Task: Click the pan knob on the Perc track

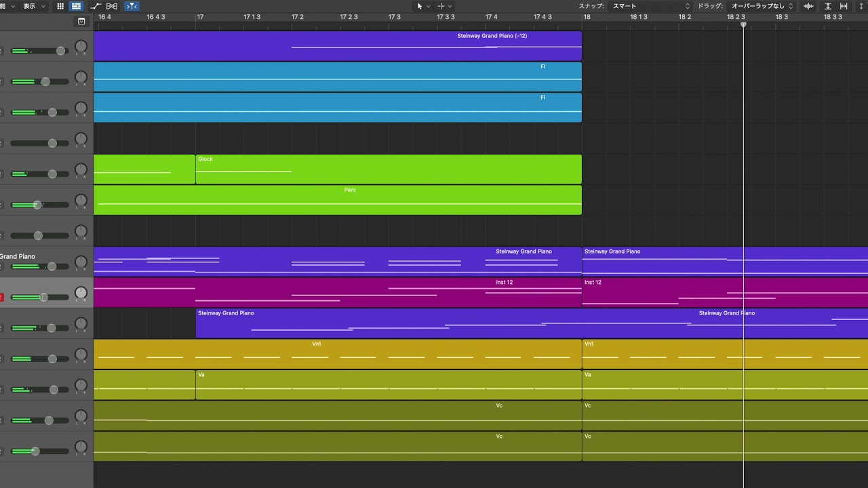Action: [x=81, y=201]
